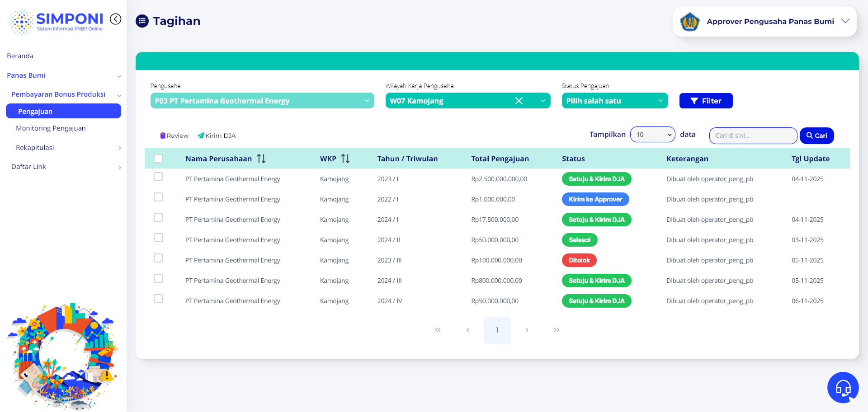
Task: Click the Rp1.000.000,00 total cell
Action: coord(493,199)
